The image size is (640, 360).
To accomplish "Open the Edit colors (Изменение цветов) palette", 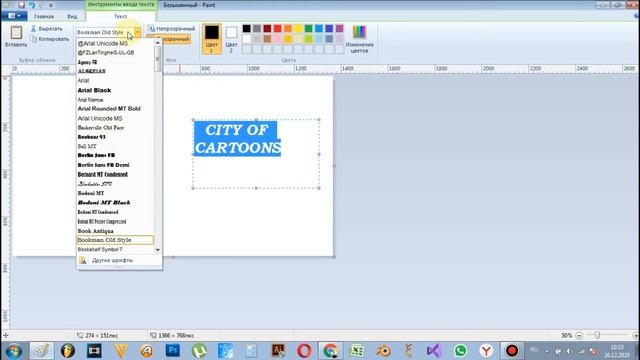I will click(359, 39).
